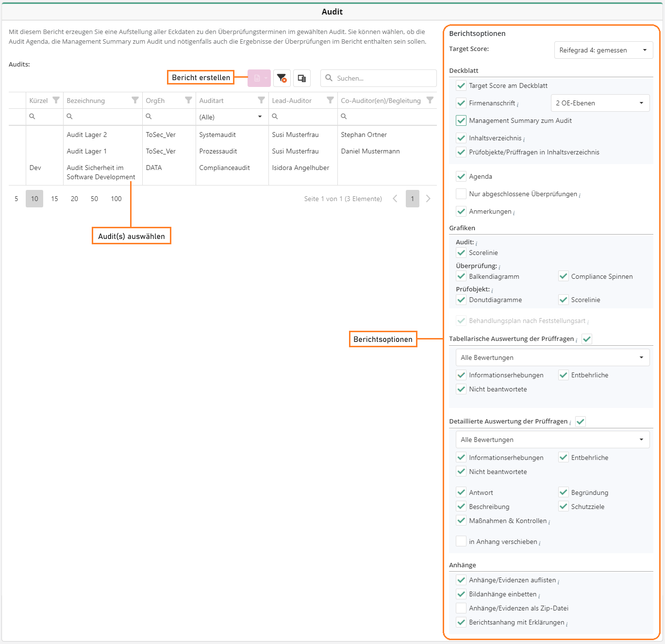This screenshot has height=644, width=665.
Task: Enable Nur abgeschlossene Überprüfungen checkbox
Action: (461, 194)
